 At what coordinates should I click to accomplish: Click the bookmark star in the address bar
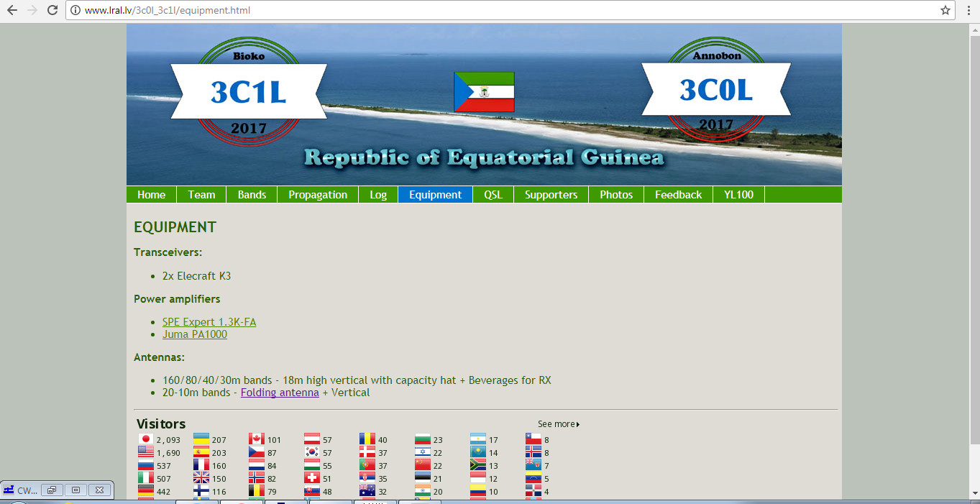pyautogui.click(x=947, y=10)
